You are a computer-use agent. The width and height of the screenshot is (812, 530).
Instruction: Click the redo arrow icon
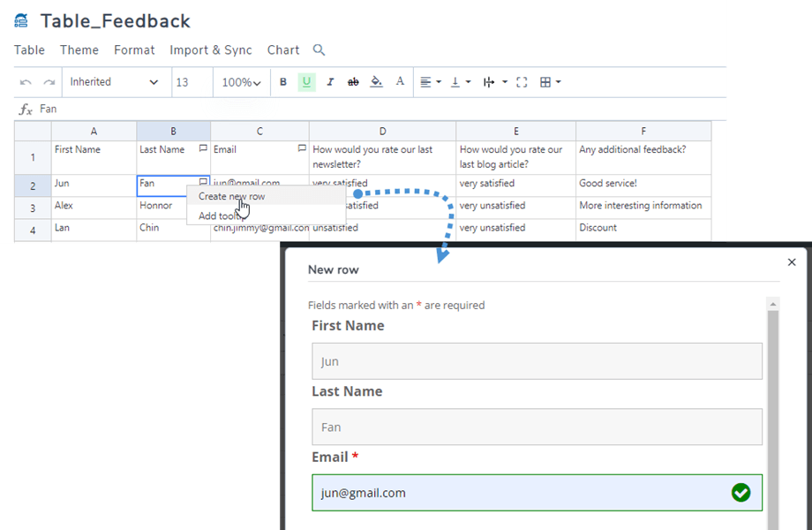point(49,82)
